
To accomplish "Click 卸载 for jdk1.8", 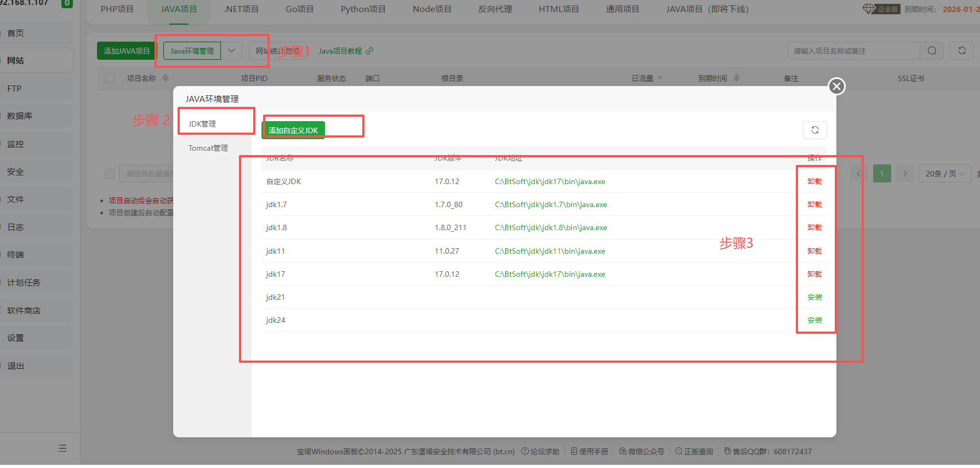I will pyautogui.click(x=814, y=227).
